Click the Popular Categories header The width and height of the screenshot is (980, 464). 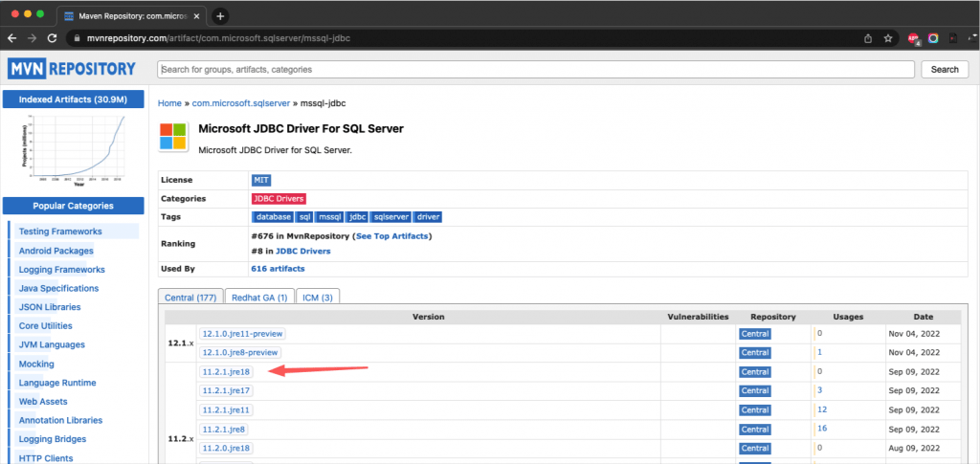coord(73,206)
